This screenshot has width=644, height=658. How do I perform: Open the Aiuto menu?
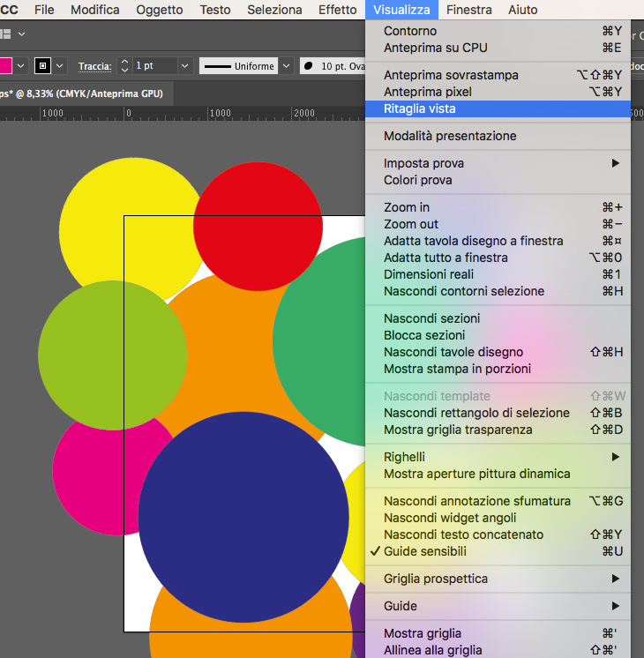(522, 10)
